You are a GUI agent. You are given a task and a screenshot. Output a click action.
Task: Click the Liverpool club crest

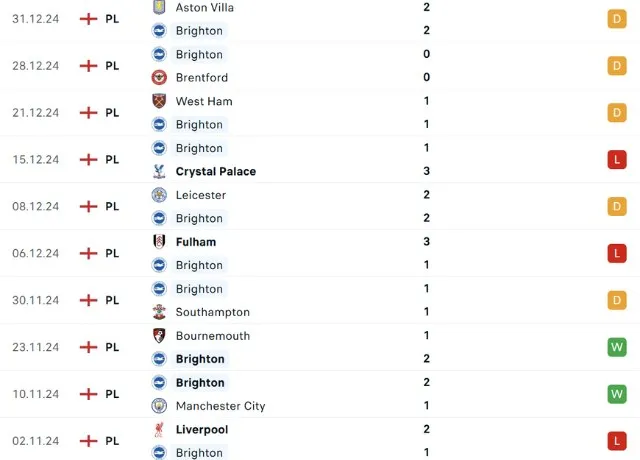(x=159, y=429)
